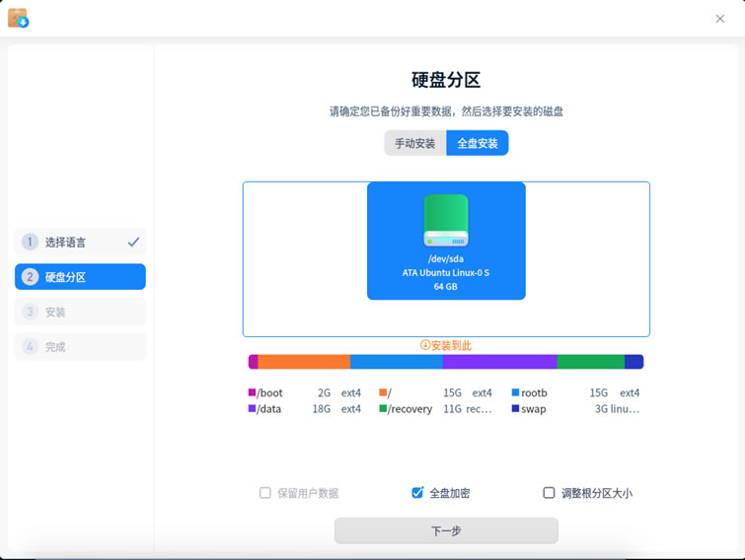Click step number 1 circle icon
The width and height of the screenshot is (745, 560).
point(30,242)
